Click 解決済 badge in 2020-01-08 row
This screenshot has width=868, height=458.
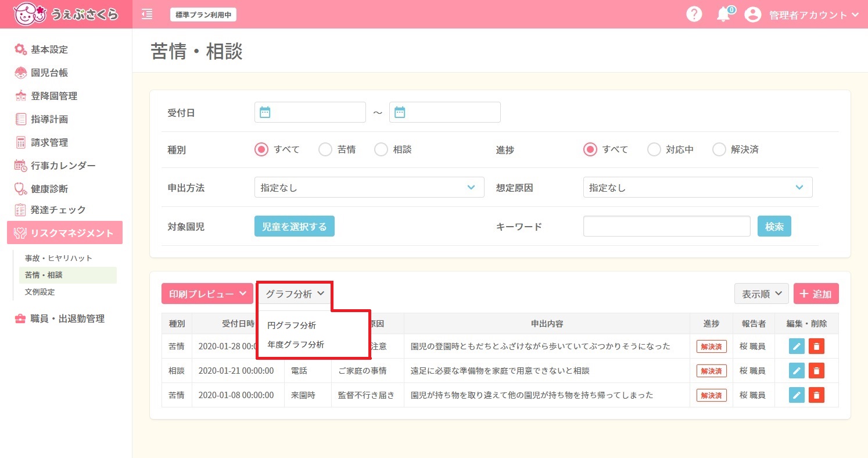click(x=712, y=395)
